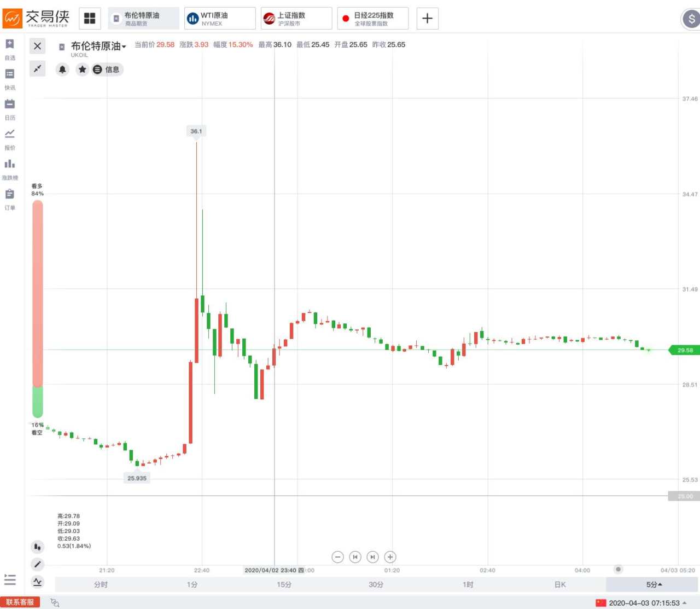Open the 快讯 news sidebar icon
This screenshot has height=609, width=700.
coord(10,79)
